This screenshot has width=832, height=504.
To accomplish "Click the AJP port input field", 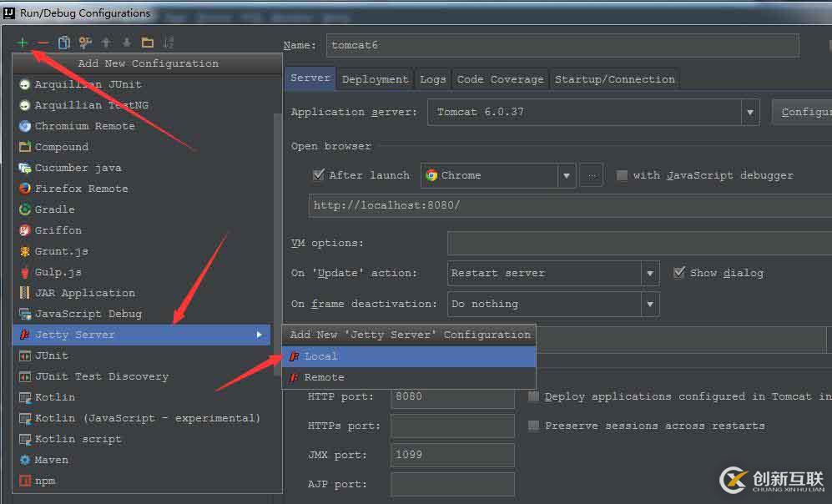I will (452, 484).
